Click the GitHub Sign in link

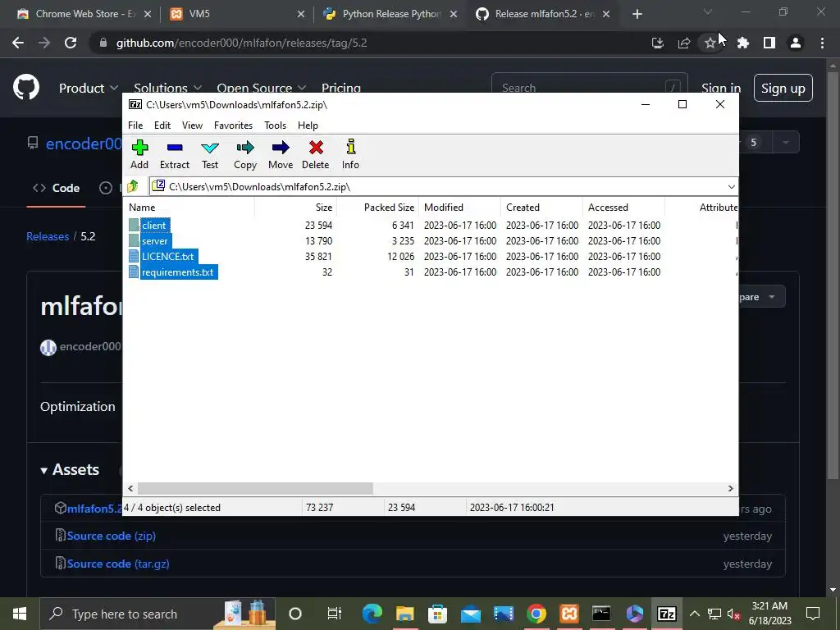pos(721,89)
